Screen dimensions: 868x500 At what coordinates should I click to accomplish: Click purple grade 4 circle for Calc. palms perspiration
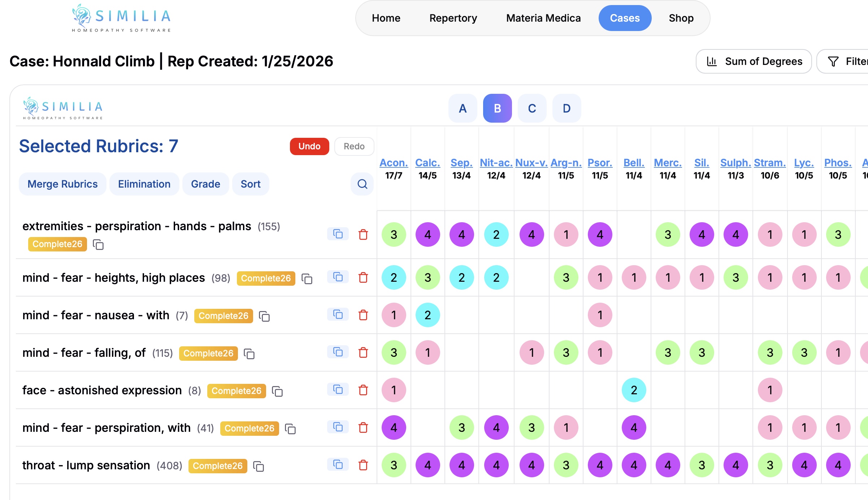point(428,235)
